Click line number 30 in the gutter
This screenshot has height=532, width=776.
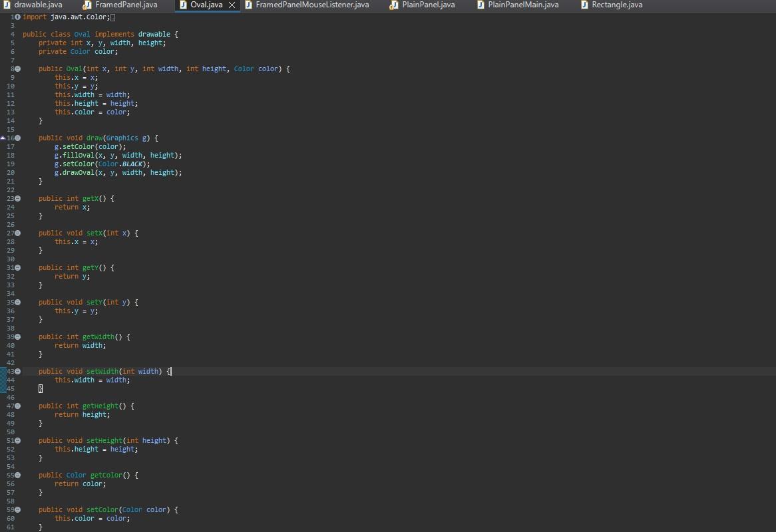click(x=11, y=259)
